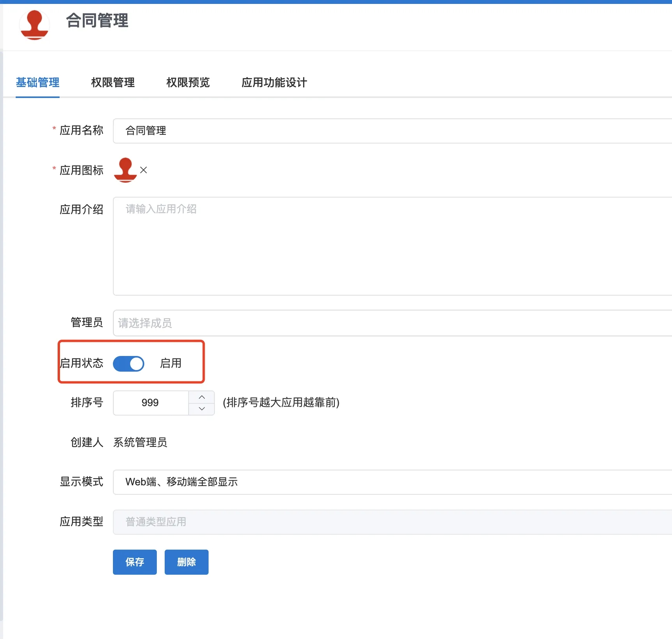Viewport: 672px width, 639px height.
Task: Click the 启用 label beside the switch
Action: [x=171, y=363]
